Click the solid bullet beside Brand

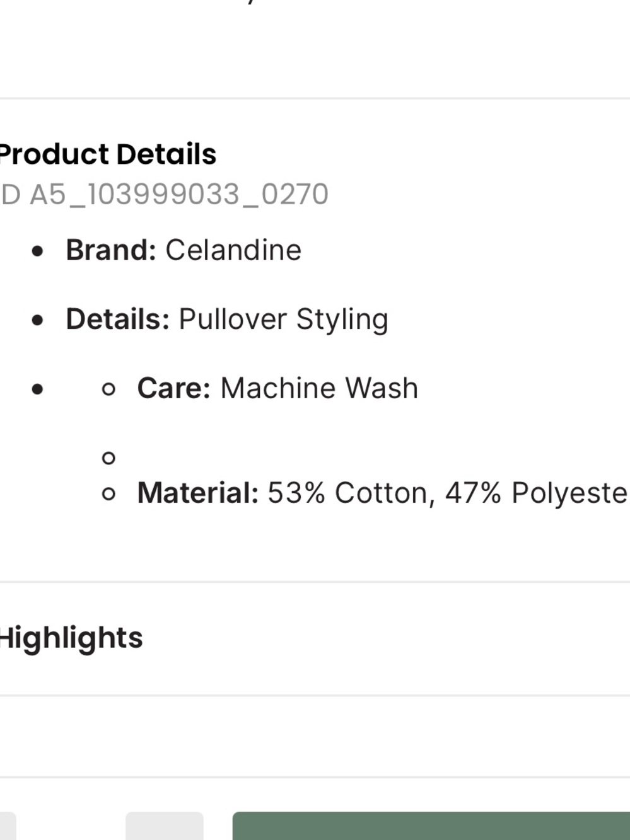pos(38,251)
